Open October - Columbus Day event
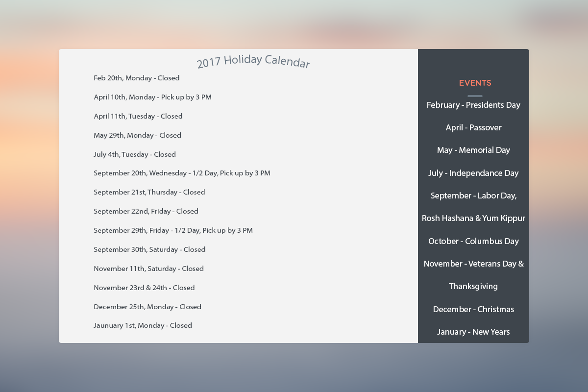The height and width of the screenshot is (392, 588). 473,241
